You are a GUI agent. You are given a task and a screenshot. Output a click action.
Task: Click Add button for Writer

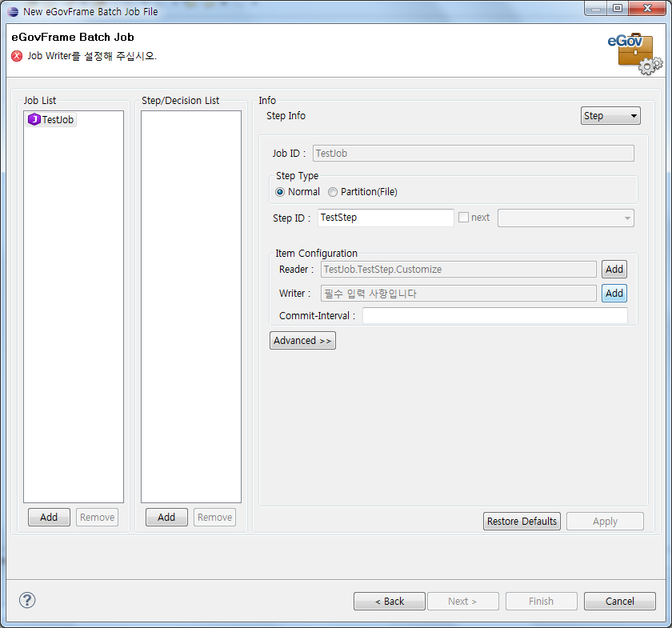click(x=614, y=294)
